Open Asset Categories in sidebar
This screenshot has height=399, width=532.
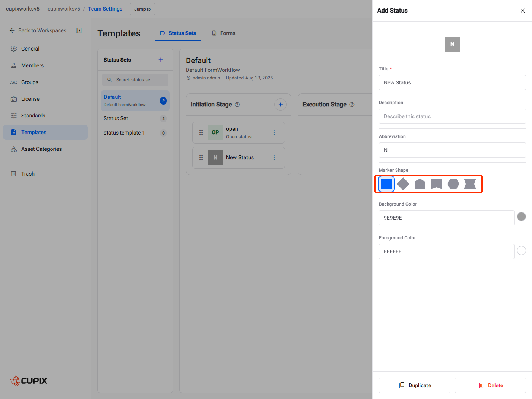[x=45, y=149]
